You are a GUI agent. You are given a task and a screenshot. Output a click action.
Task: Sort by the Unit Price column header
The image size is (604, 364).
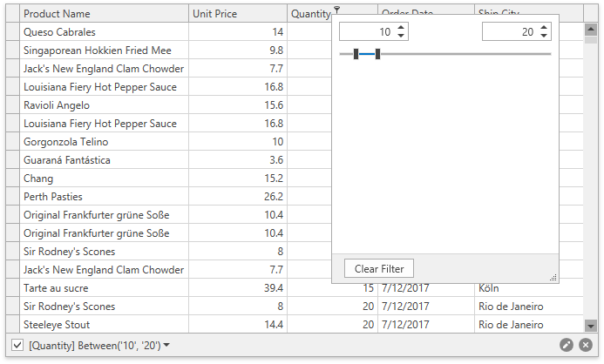tap(235, 14)
